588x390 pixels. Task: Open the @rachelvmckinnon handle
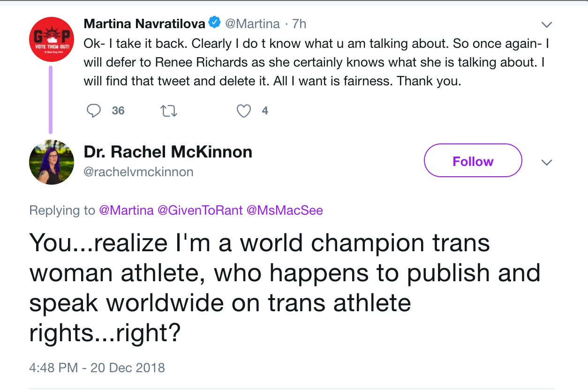(x=138, y=172)
